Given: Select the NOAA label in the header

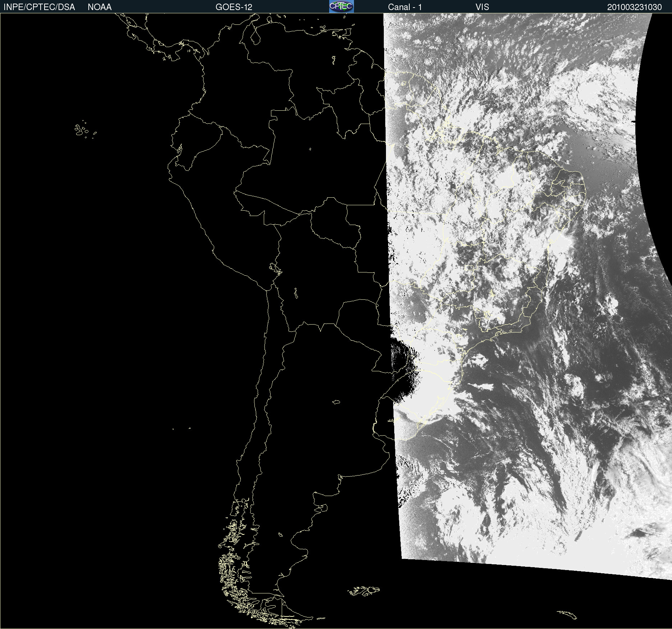Looking at the screenshot, I should [x=100, y=7].
